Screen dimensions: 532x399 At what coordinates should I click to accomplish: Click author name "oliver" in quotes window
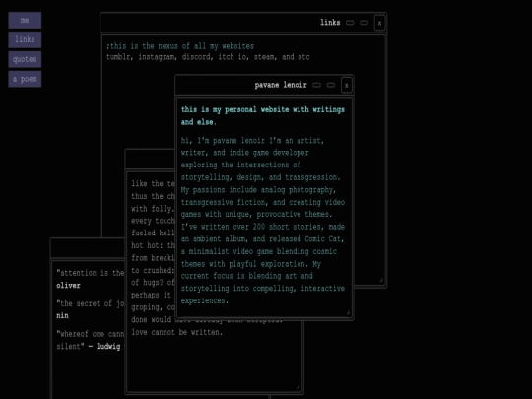68,286
